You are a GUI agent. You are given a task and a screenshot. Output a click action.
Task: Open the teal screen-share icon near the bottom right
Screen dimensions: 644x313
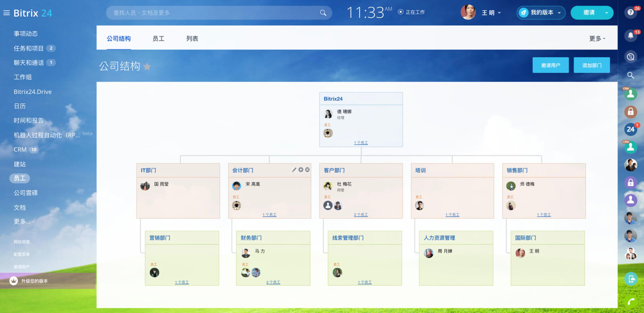point(631,278)
